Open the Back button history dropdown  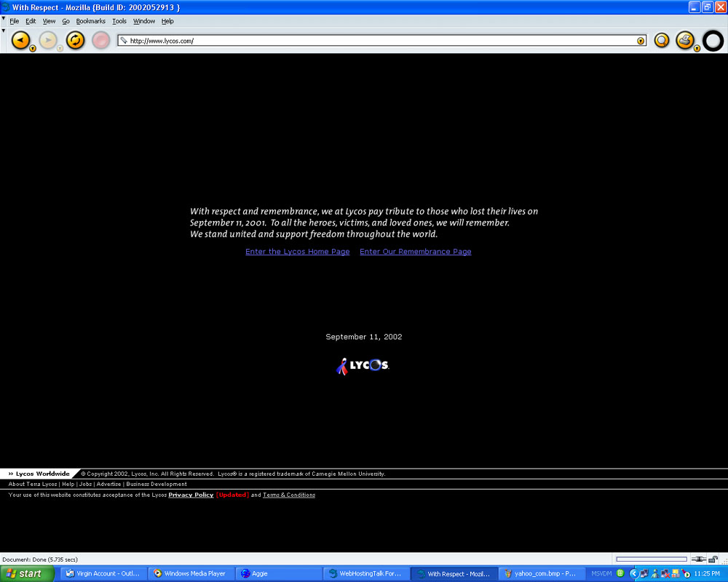tap(33, 48)
